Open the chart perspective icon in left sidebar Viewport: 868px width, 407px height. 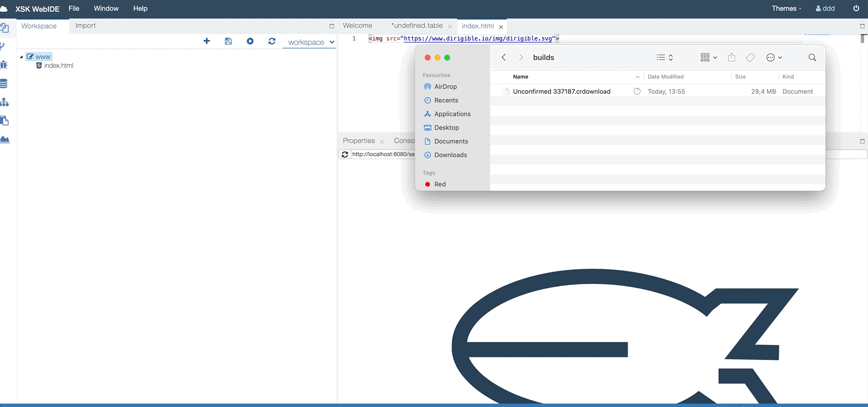click(5, 140)
